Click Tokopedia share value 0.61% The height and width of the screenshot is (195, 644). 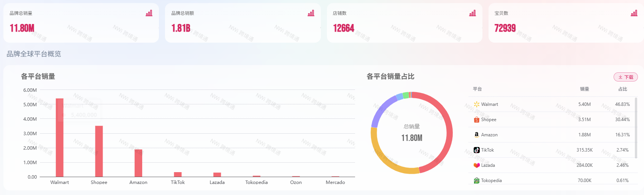622,181
